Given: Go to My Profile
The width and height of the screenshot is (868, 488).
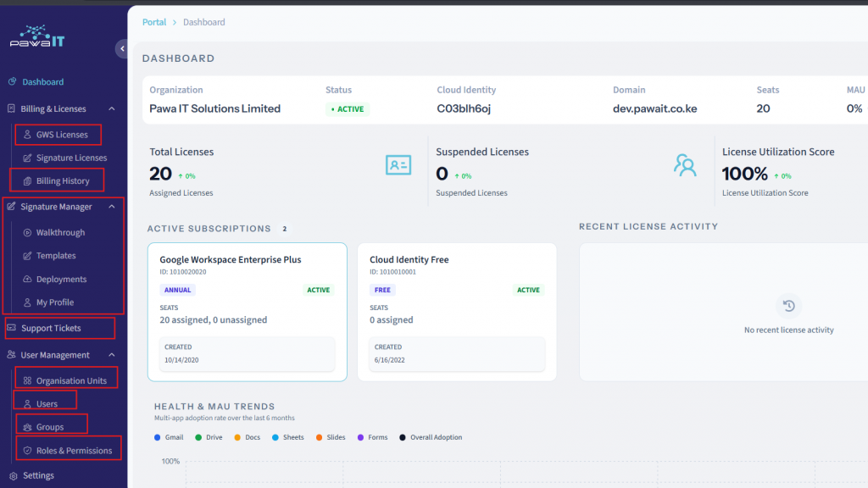Looking at the screenshot, I should click(x=55, y=302).
